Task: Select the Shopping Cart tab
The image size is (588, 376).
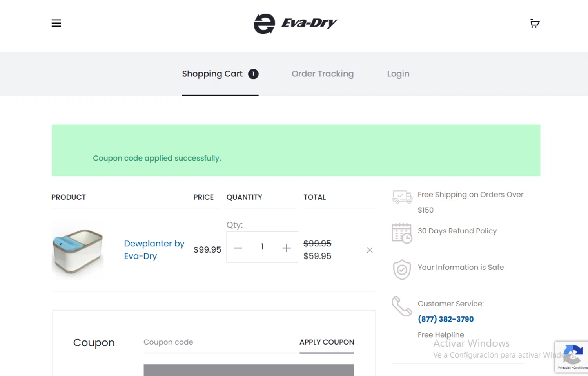Action: pyautogui.click(x=220, y=74)
